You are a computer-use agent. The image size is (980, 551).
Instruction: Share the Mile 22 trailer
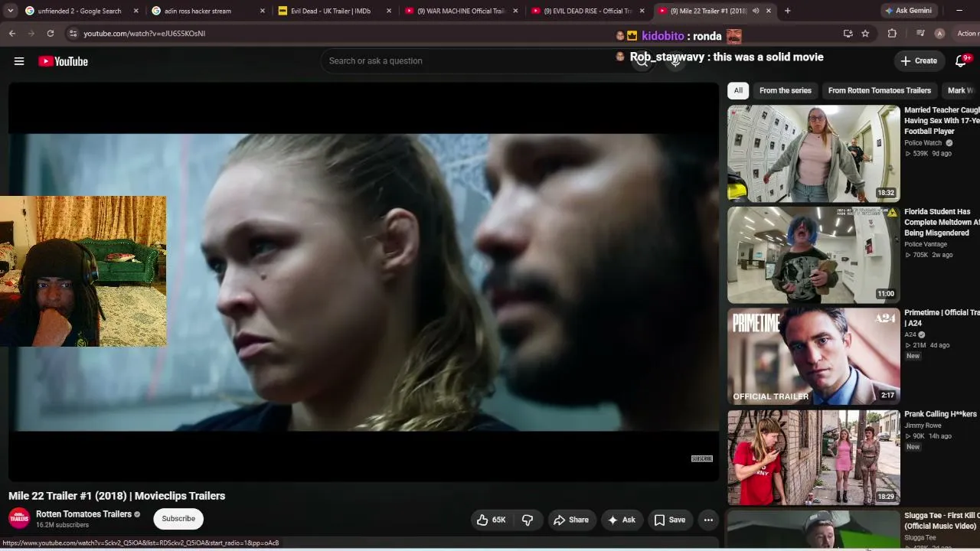coord(571,520)
